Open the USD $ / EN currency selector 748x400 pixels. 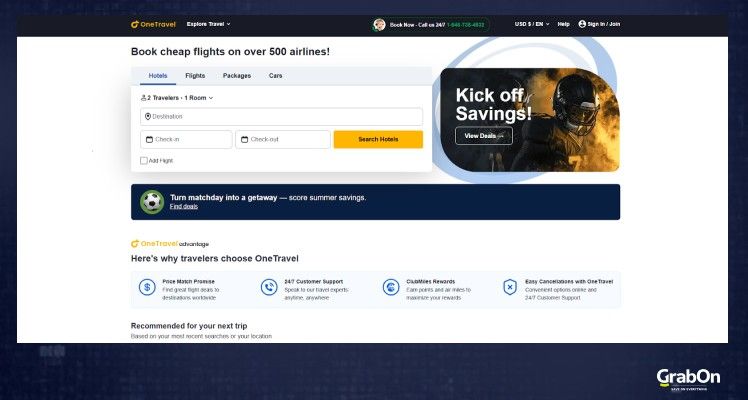pos(531,24)
